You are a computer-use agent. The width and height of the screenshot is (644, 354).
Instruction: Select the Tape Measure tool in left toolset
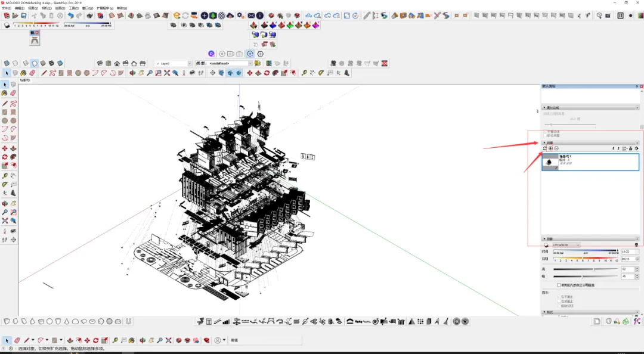coord(5,176)
